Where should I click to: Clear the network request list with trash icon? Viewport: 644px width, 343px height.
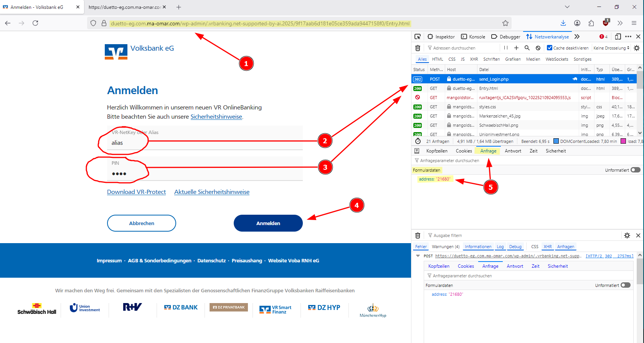(418, 48)
